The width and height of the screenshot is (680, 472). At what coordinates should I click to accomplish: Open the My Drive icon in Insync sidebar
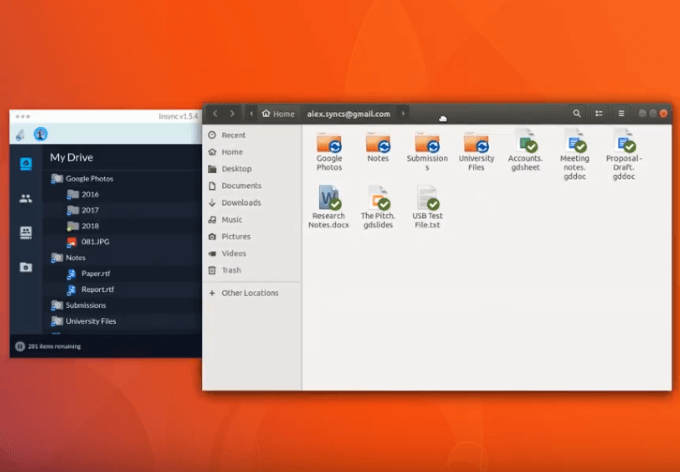pyautogui.click(x=26, y=164)
